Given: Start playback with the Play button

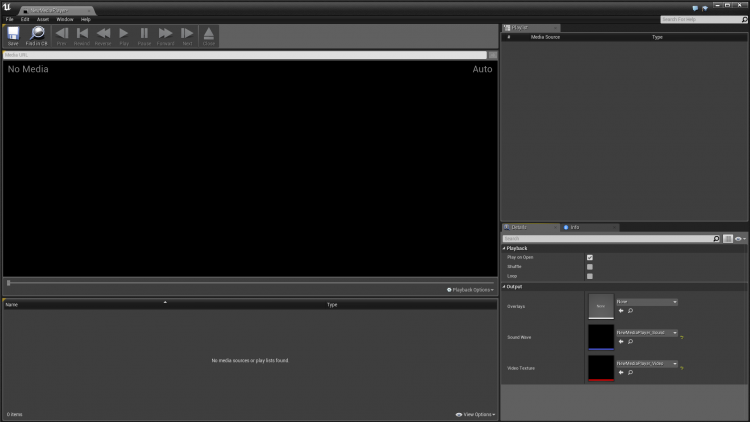Looking at the screenshot, I should (124, 36).
